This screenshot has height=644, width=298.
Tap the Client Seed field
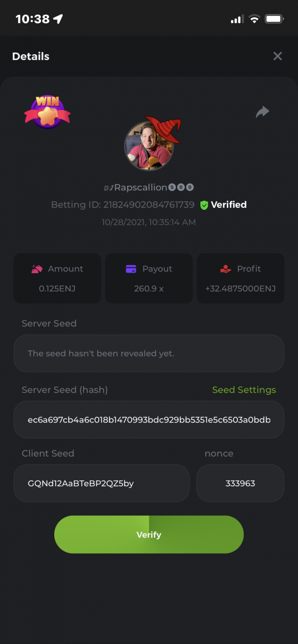(101, 483)
